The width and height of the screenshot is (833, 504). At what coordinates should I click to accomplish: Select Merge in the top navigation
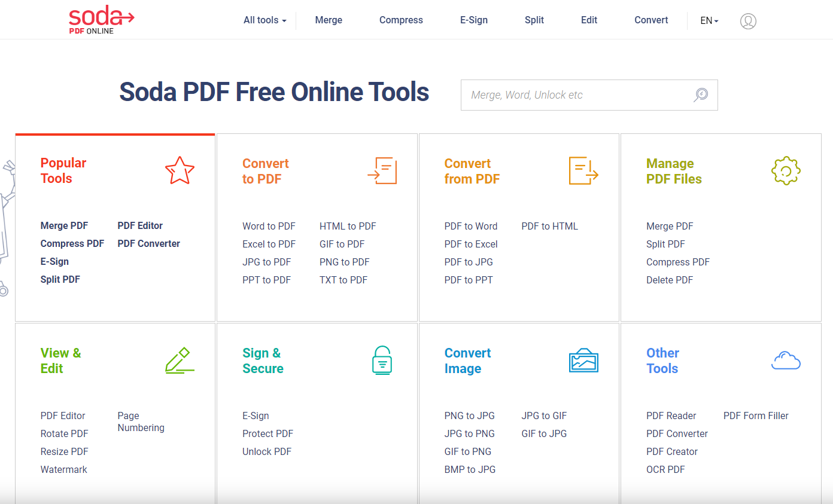tap(329, 20)
